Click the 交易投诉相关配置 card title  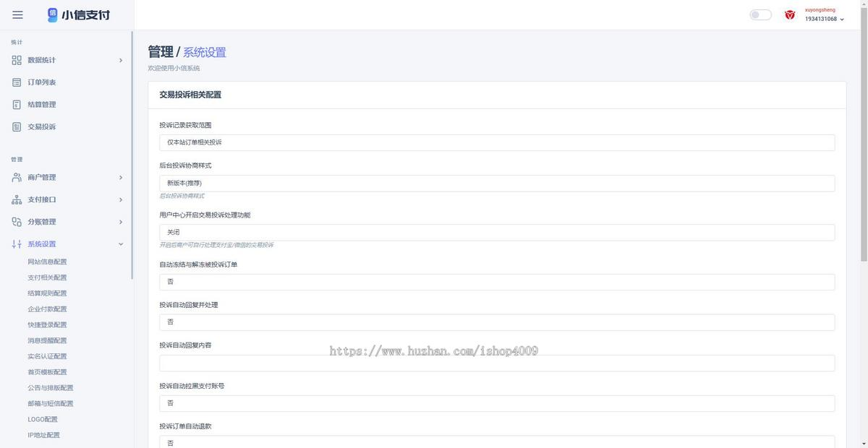190,95
